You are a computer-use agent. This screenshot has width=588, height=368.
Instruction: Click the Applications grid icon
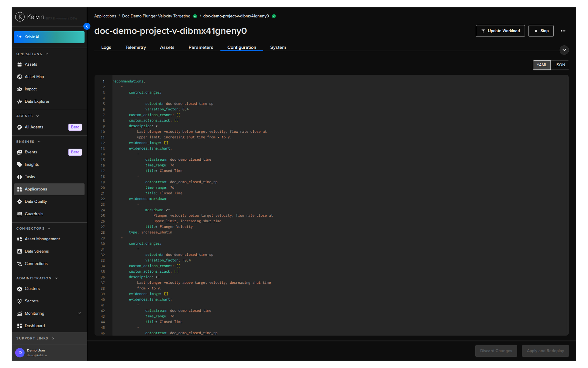pyautogui.click(x=20, y=189)
